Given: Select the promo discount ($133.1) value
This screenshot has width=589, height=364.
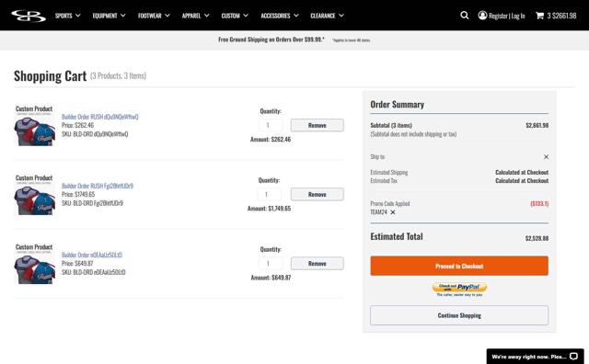Looking at the screenshot, I should pyautogui.click(x=539, y=204).
